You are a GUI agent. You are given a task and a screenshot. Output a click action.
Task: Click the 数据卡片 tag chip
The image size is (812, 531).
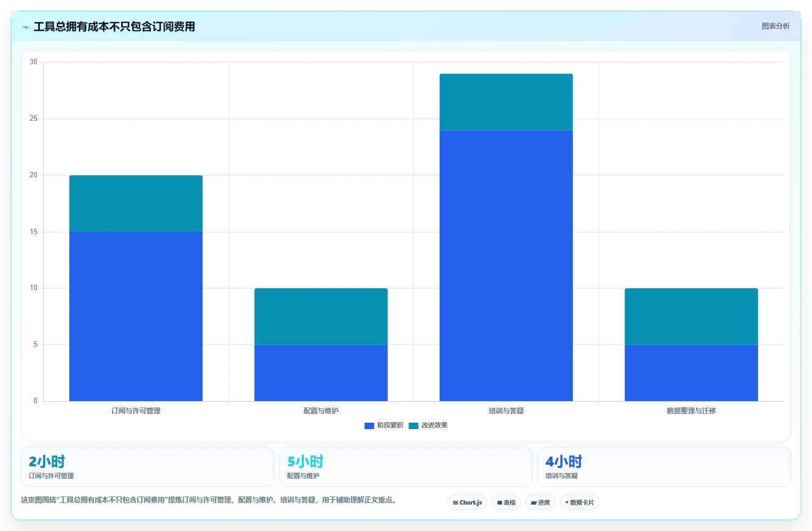click(580, 502)
